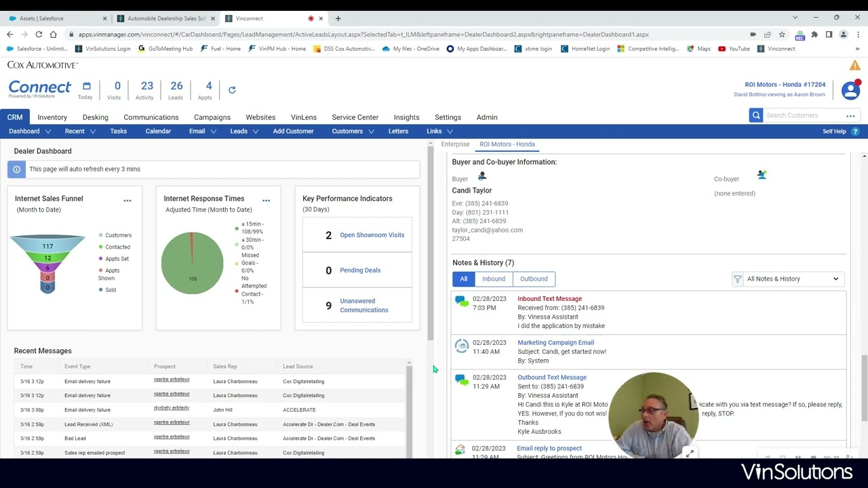This screenshot has height=488, width=868.
Task: Select the All notes filter button
Action: (x=464, y=279)
